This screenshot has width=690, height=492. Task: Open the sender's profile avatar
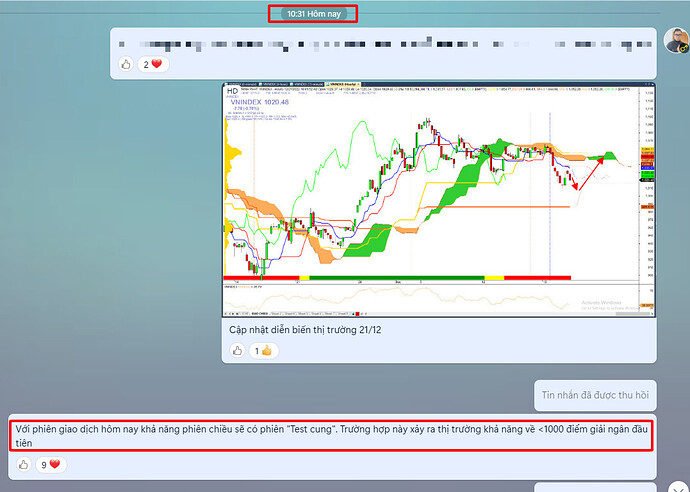pyautogui.click(x=676, y=40)
